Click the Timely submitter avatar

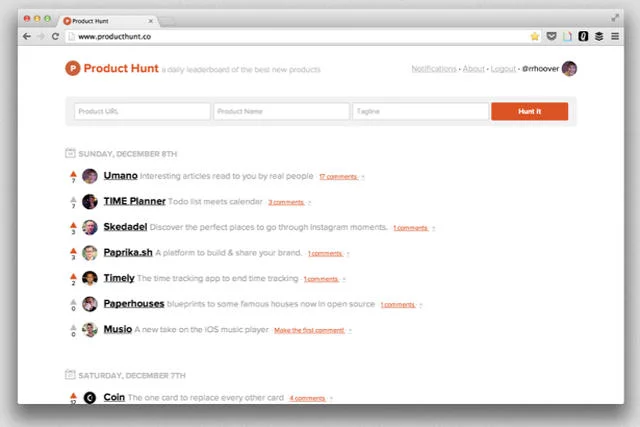coord(90,278)
